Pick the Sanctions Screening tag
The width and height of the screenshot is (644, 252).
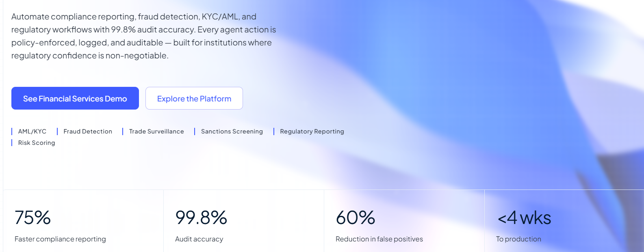232,131
